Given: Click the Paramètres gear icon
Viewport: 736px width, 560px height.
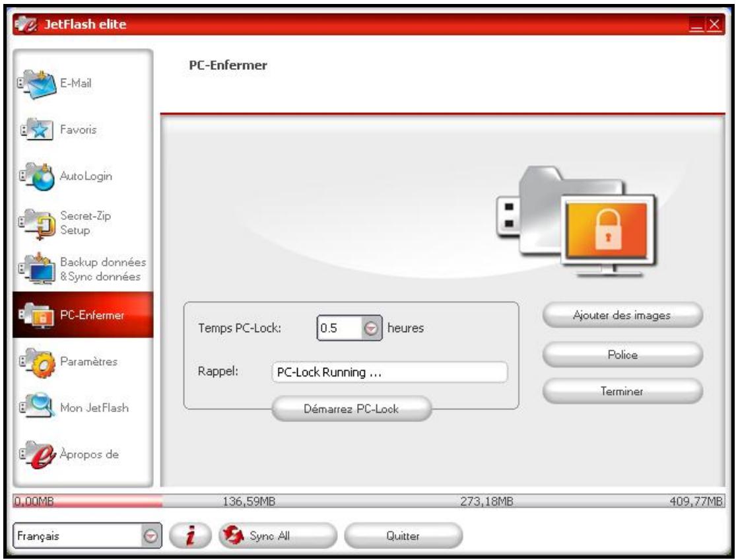Looking at the screenshot, I should click(x=36, y=362).
